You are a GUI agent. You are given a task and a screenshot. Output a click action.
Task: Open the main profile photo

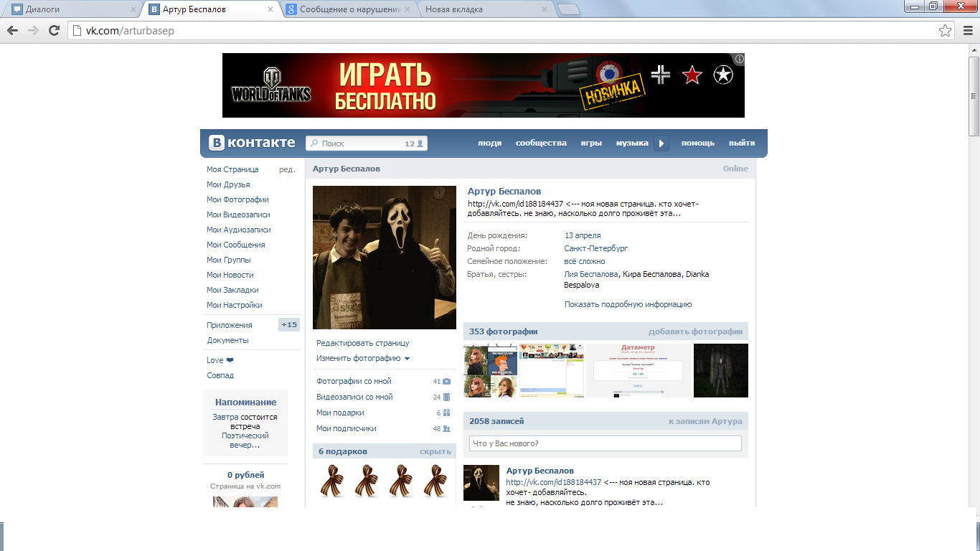tap(385, 258)
